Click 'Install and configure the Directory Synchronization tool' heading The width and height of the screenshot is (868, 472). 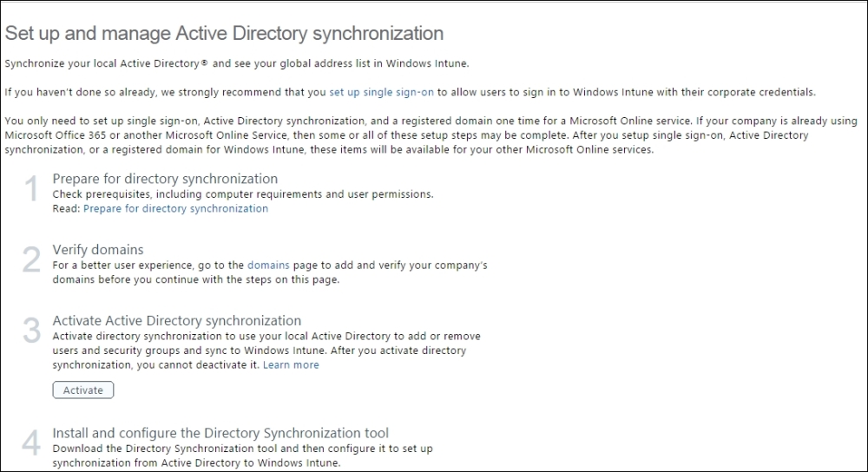pos(220,433)
